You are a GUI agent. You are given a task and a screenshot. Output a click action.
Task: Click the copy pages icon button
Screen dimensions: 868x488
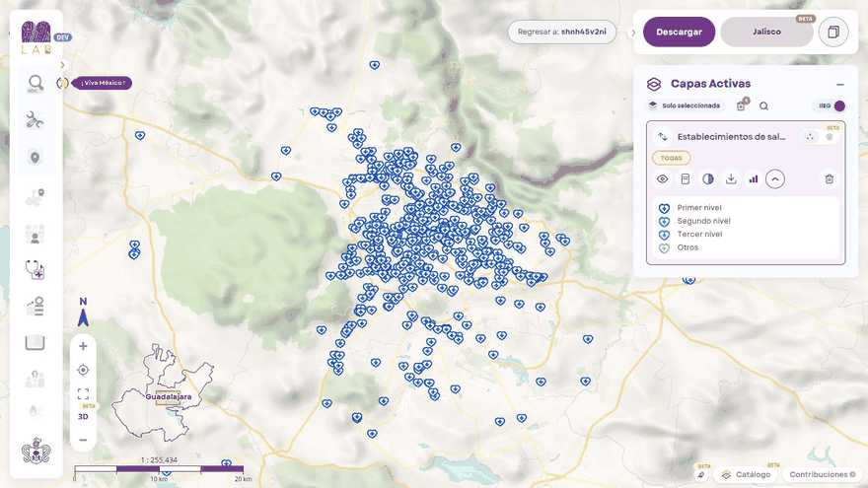click(833, 33)
